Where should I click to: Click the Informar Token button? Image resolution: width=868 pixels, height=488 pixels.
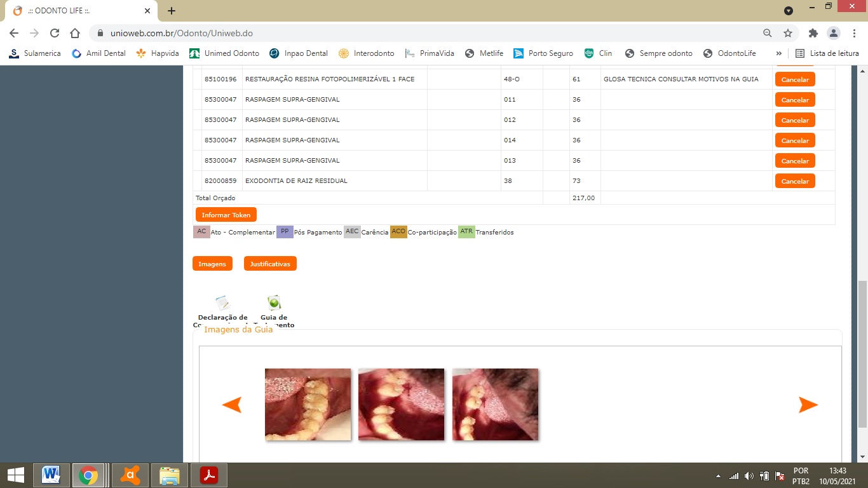point(226,215)
